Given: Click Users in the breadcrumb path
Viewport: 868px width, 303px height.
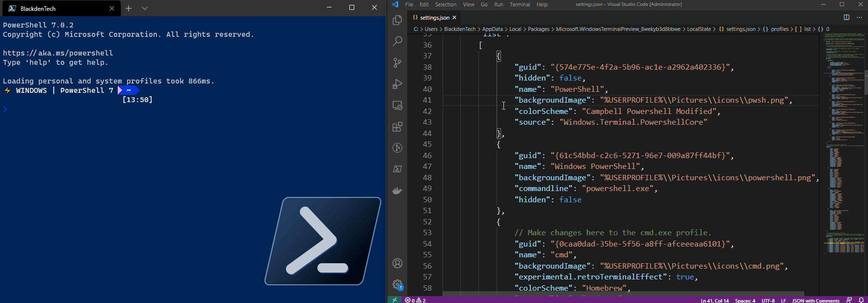Looking at the screenshot, I should 431,29.
